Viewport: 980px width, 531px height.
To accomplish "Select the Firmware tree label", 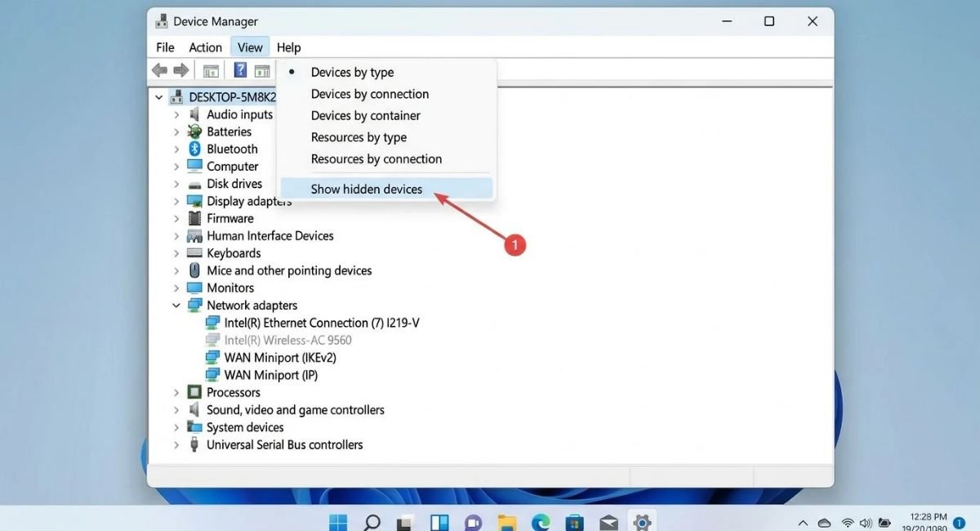I will [230, 218].
